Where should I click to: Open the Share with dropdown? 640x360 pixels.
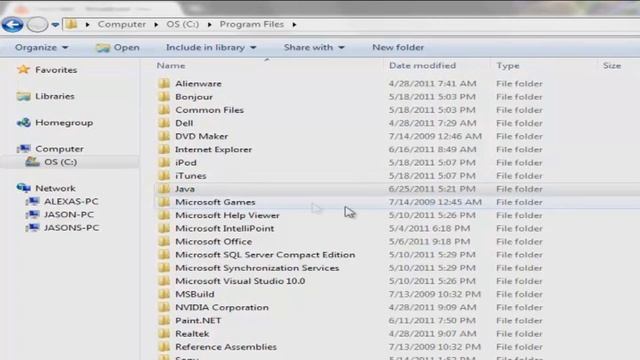pos(314,47)
